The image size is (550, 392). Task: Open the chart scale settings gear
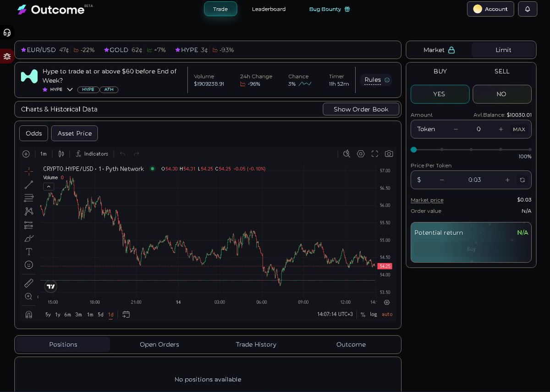[x=387, y=303]
